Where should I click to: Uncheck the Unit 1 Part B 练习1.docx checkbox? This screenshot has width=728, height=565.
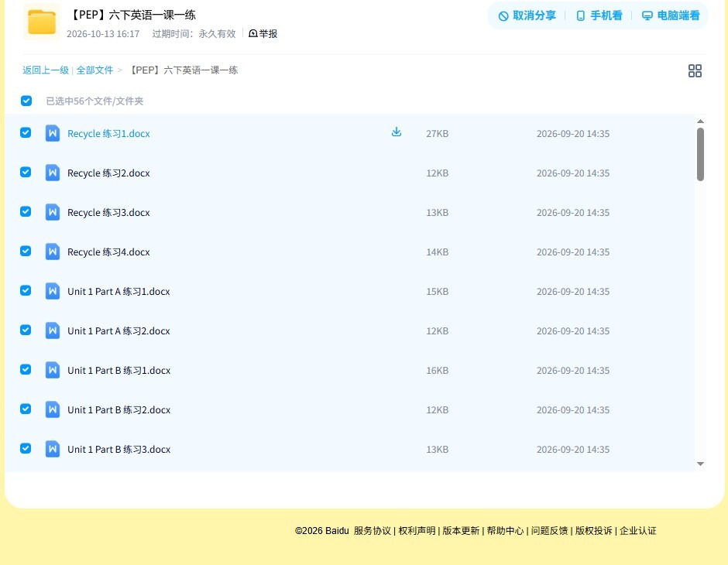click(x=26, y=369)
